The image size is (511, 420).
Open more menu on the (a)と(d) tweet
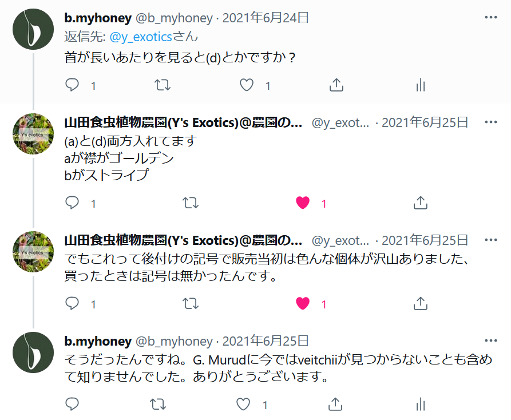(x=491, y=122)
